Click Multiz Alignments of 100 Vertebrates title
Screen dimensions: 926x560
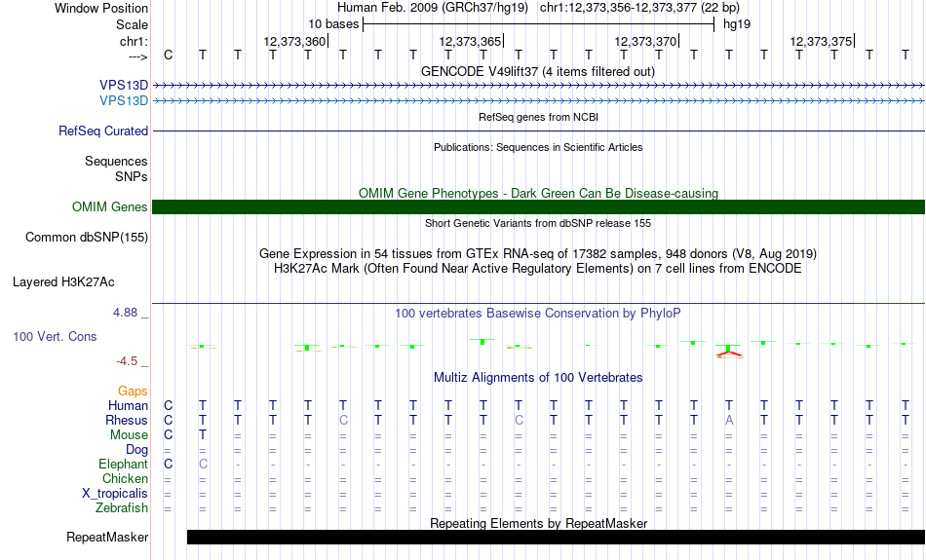[538, 378]
